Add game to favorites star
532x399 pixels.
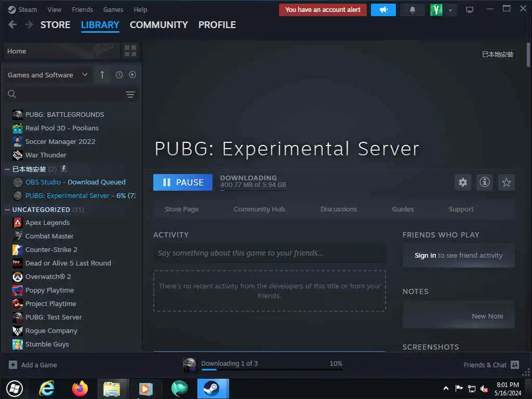coord(506,182)
